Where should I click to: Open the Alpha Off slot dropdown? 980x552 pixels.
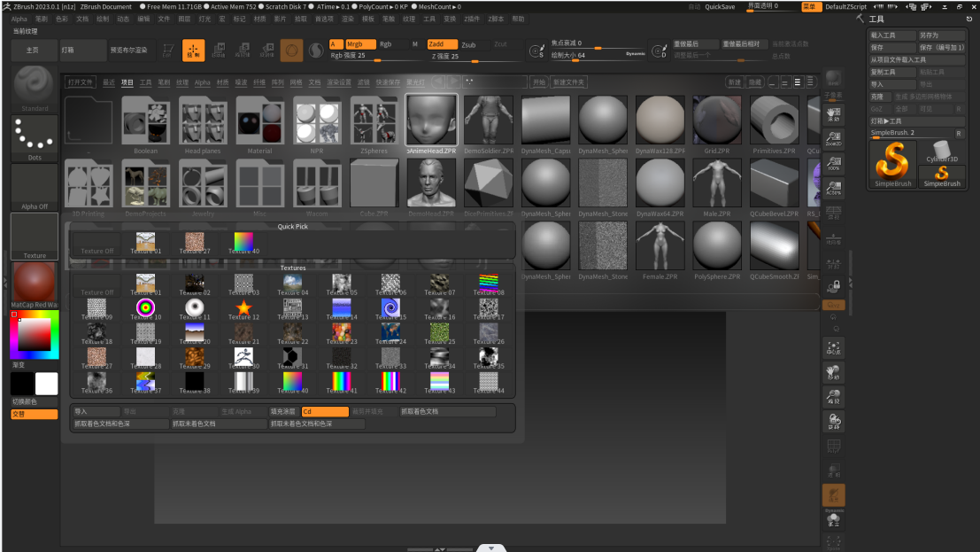click(35, 187)
